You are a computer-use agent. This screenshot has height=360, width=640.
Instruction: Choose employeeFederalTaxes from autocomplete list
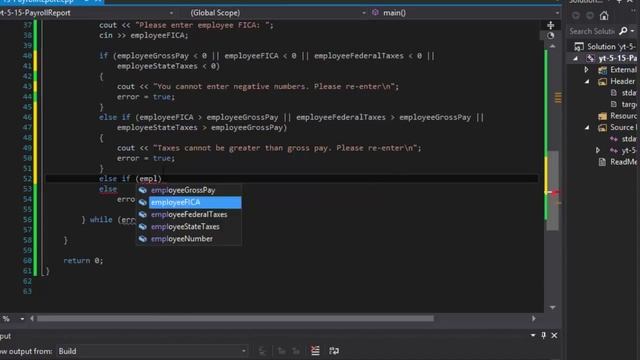click(x=189, y=215)
